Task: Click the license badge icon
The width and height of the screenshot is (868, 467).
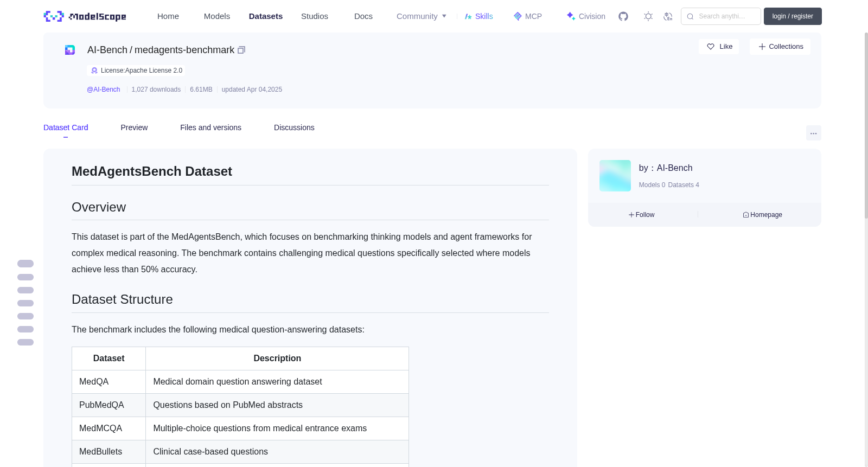Action: coord(94,71)
